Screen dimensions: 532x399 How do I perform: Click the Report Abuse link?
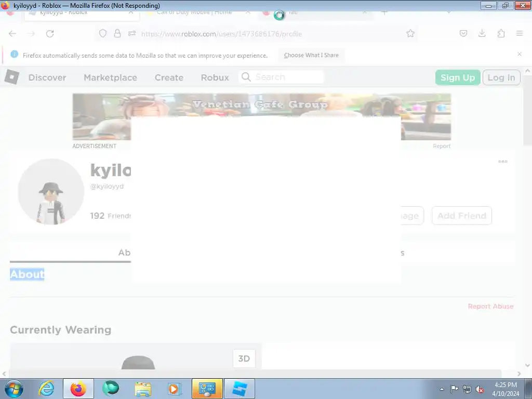pyautogui.click(x=490, y=306)
